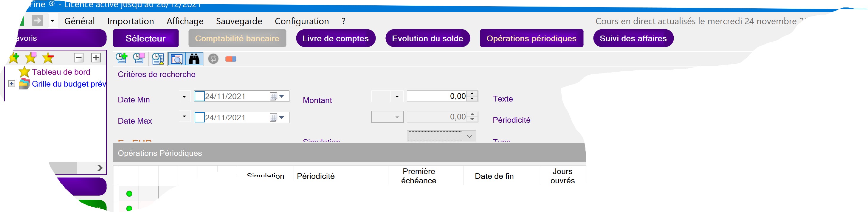The image size is (868, 212).
Task: Click the magnifier search criteria icon
Action: [x=176, y=59]
